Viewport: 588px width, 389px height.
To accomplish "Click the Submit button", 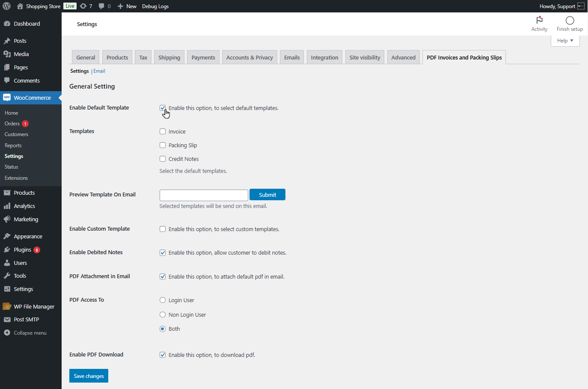I will click(x=267, y=195).
